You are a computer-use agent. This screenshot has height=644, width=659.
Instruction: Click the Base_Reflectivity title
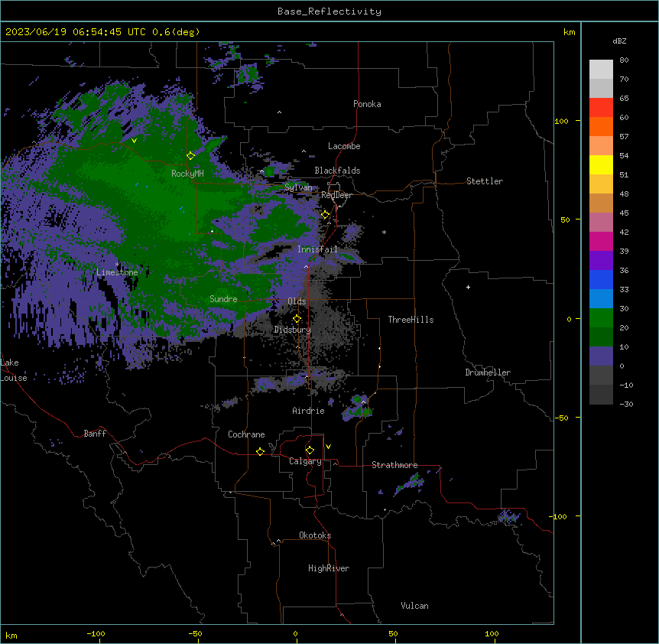point(329,11)
